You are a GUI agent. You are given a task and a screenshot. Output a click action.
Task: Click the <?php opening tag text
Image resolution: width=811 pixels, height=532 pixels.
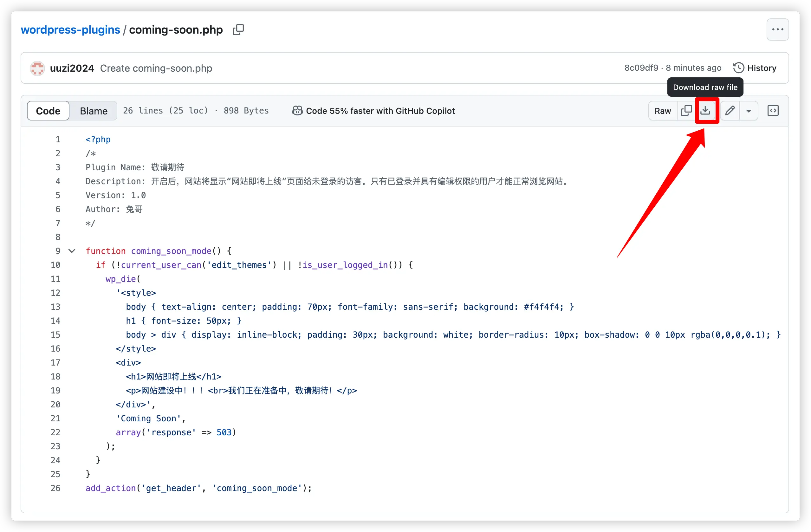[x=98, y=139]
